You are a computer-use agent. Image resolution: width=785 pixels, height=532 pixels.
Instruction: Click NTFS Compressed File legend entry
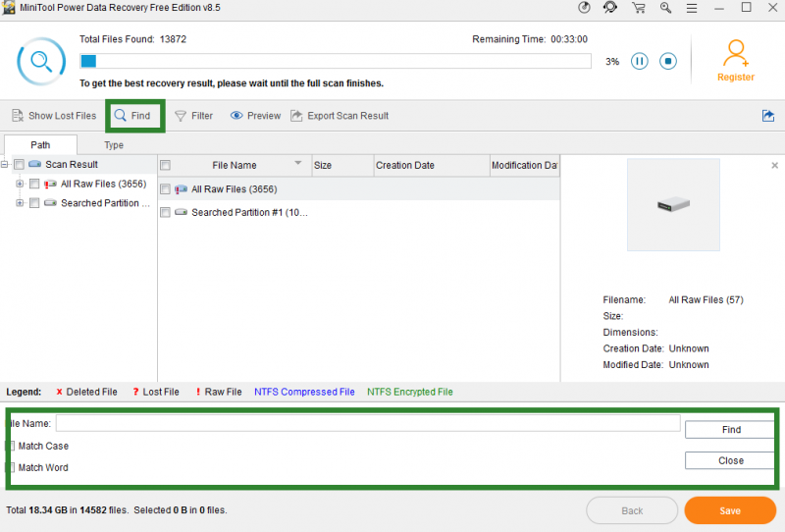point(304,392)
